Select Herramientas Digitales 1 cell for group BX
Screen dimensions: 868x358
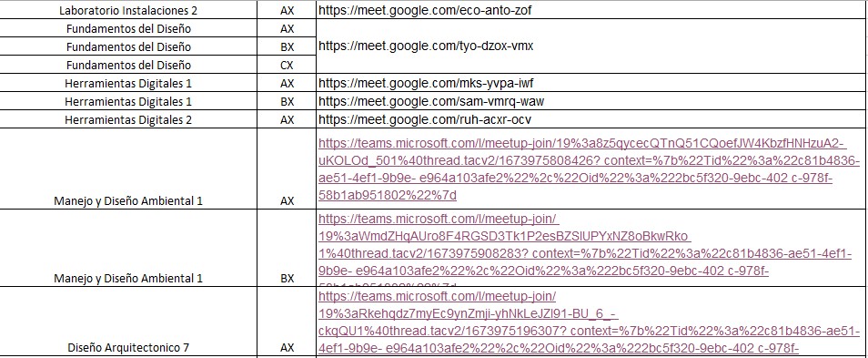128,102
